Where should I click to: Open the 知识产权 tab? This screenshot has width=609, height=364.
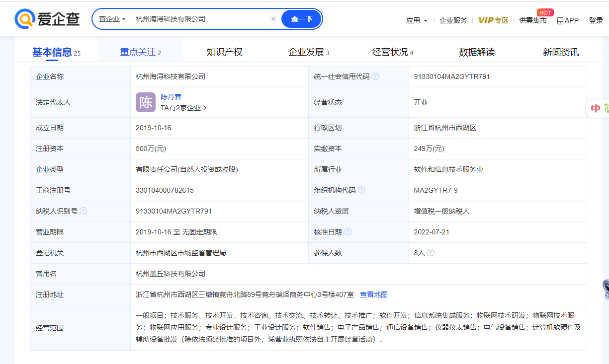[x=224, y=52]
